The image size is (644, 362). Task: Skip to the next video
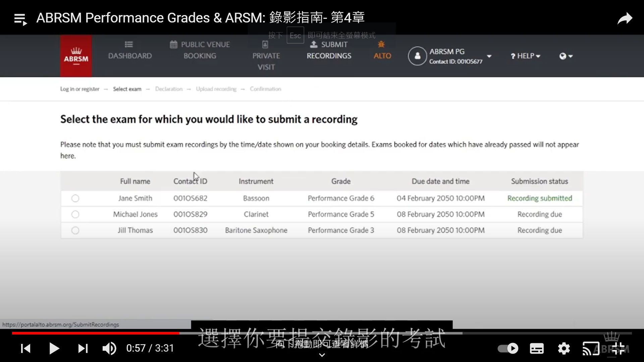[x=83, y=349]
